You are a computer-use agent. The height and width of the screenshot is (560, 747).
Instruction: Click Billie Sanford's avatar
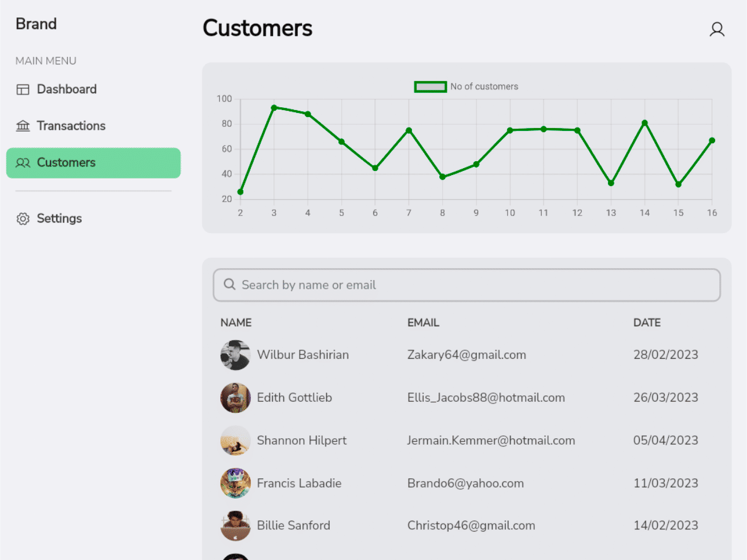point(235,526)
